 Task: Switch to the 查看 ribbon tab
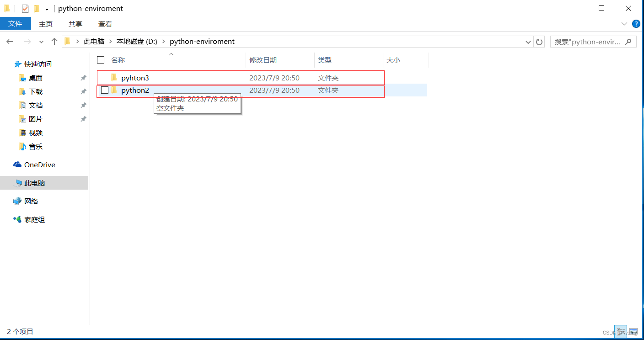click(x=105, y=24)
